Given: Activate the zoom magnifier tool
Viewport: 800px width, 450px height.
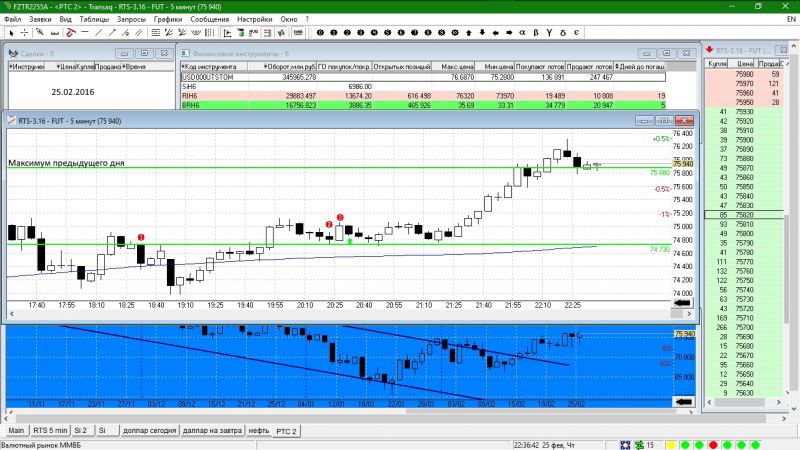Looking at the screenshot, I should [40, 33].
